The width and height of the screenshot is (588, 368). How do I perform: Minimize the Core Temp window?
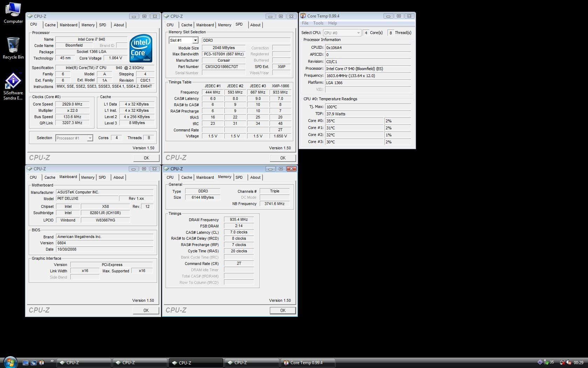pos(388,16)
